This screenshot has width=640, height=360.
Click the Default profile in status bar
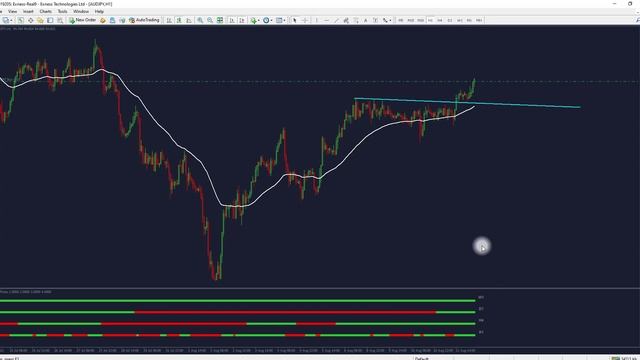pos(422,358)
